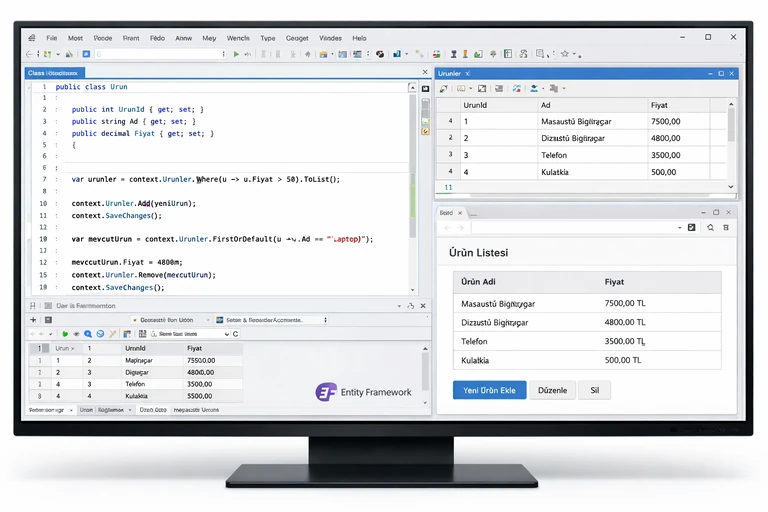This screenshot has width=768, height=512.
Task: Click the camera icon at the code editor's right edge
Action: [x=425, y=89]
